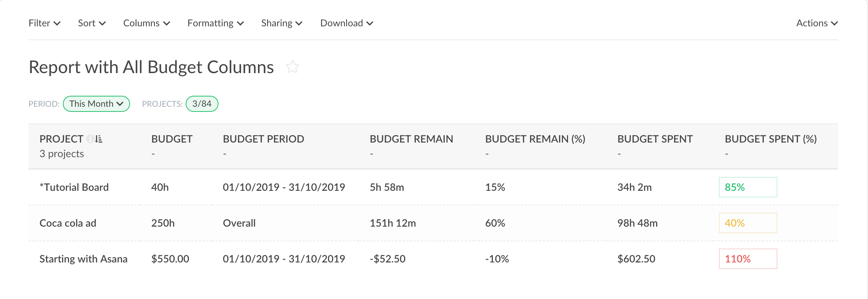The image size is (868, 299).
Task: Expand the Sharing options
Action: pyautogui.click(x=282, y=23)
